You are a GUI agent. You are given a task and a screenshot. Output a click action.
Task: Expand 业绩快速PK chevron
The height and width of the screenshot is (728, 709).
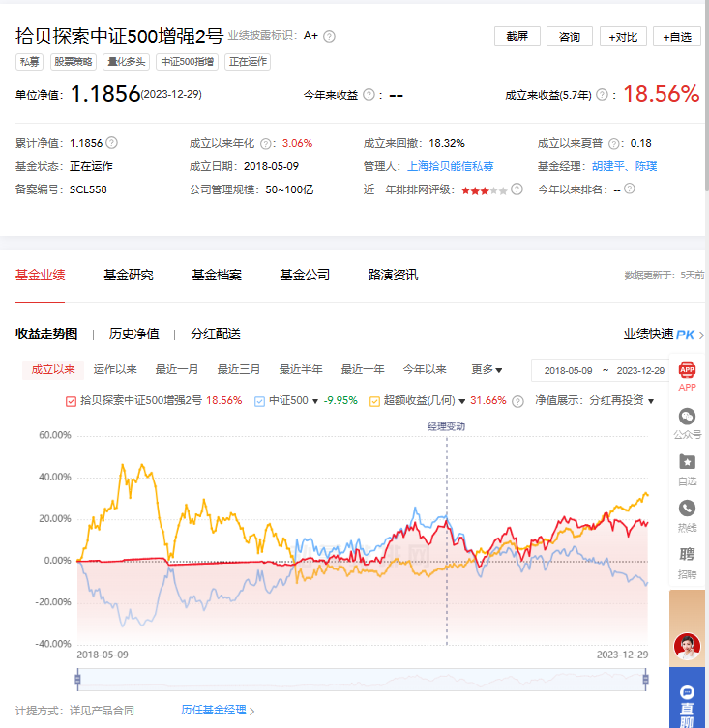(x=701, y=335)
